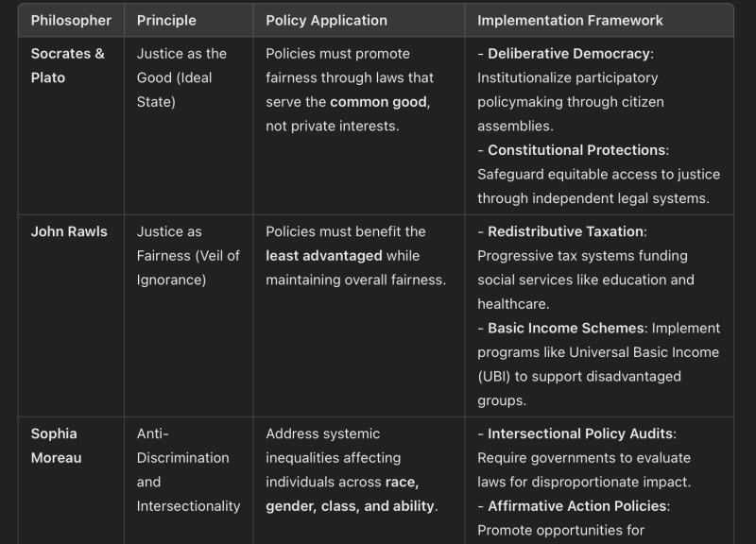Click the Affirmative Action Policies heading
The image size is (756, 544).
tap(578, 506)
